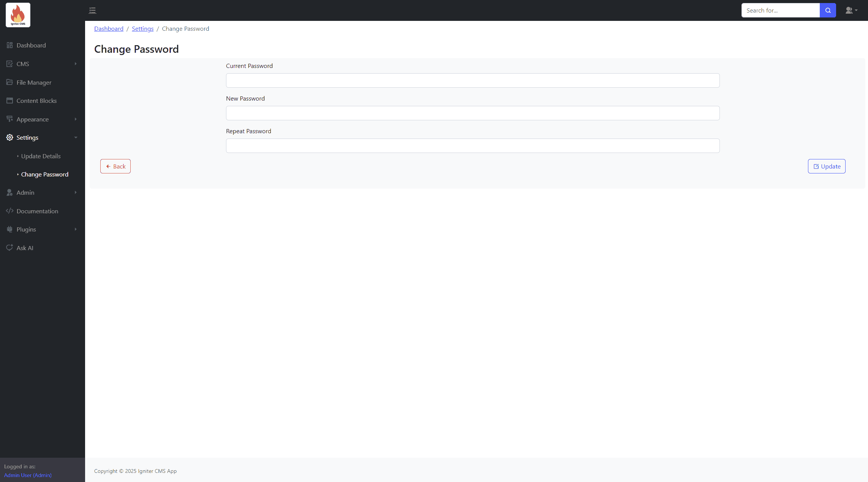The height and width of the screenshot is (482, 868).
Task: Click the blue search magnifier button
Action: click(x=828, y=10)
